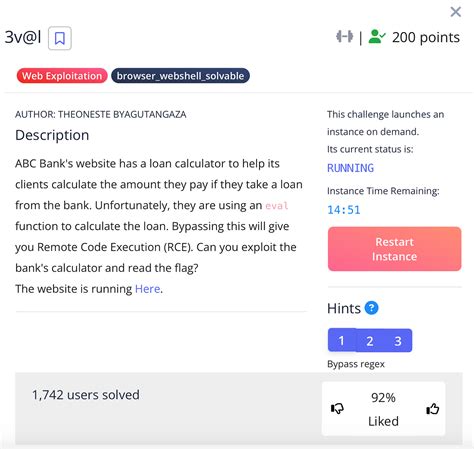This screenshot has width=474, height=449.
Task: Click the instance time remaining counter
Action: (344, 210)
